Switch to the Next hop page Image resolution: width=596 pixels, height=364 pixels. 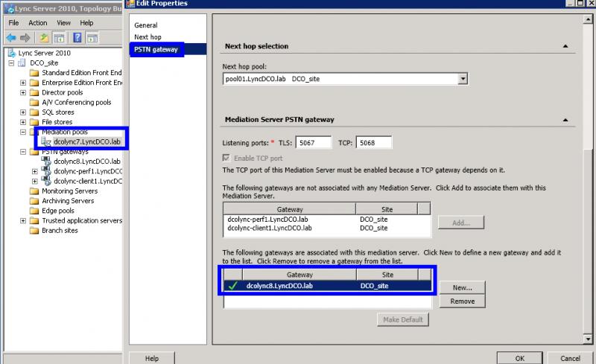pyautogui.click(x=148, y=36)
